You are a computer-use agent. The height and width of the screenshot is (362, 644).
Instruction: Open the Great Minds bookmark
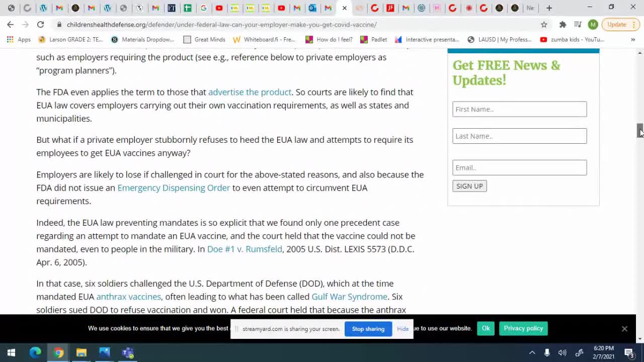pos(204,39)
